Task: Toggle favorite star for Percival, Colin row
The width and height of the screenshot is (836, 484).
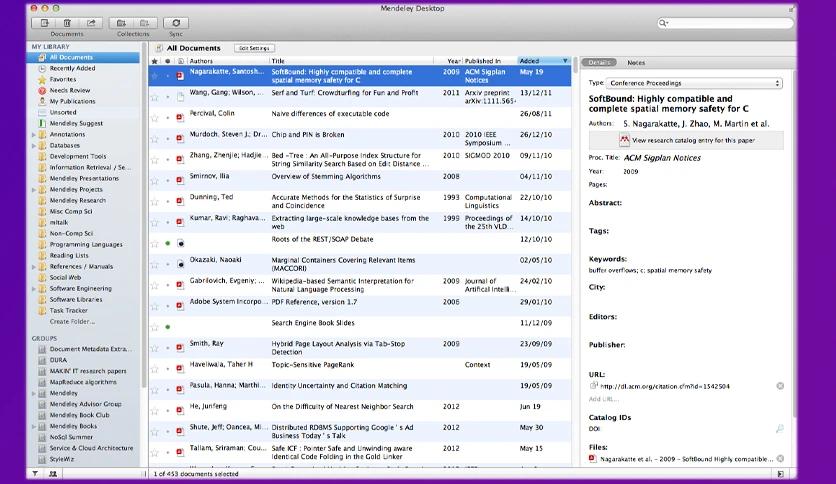Action: (155, 118)
